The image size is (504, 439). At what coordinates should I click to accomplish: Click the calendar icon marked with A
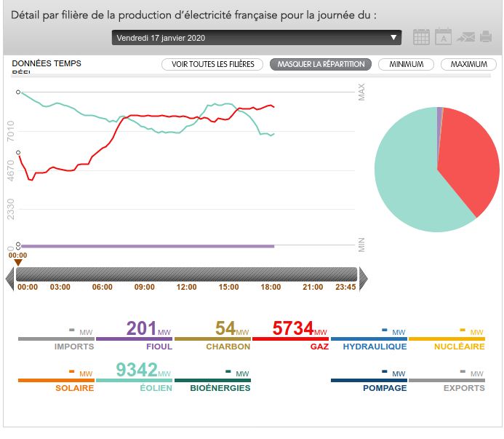tap(444, 37)
